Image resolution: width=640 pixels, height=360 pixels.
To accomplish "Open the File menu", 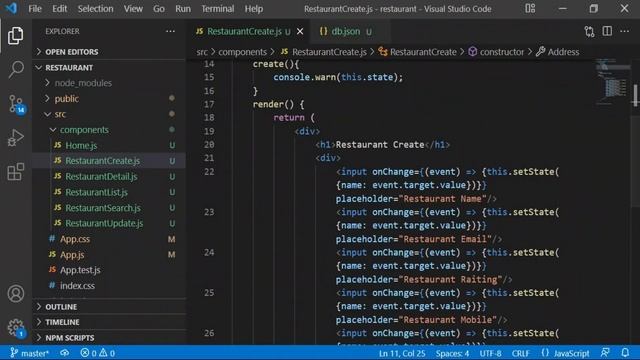I will pyautogui.click(x=35, y=9).
